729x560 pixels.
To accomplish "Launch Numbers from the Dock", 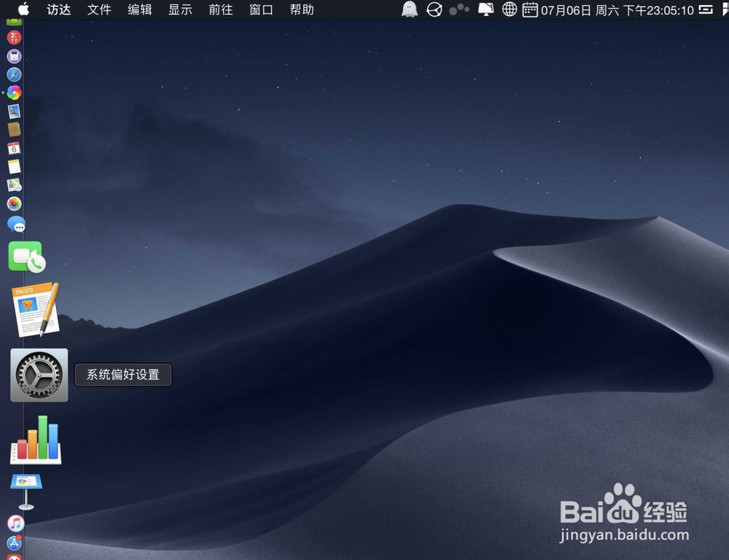I will (x=36, y=440).
